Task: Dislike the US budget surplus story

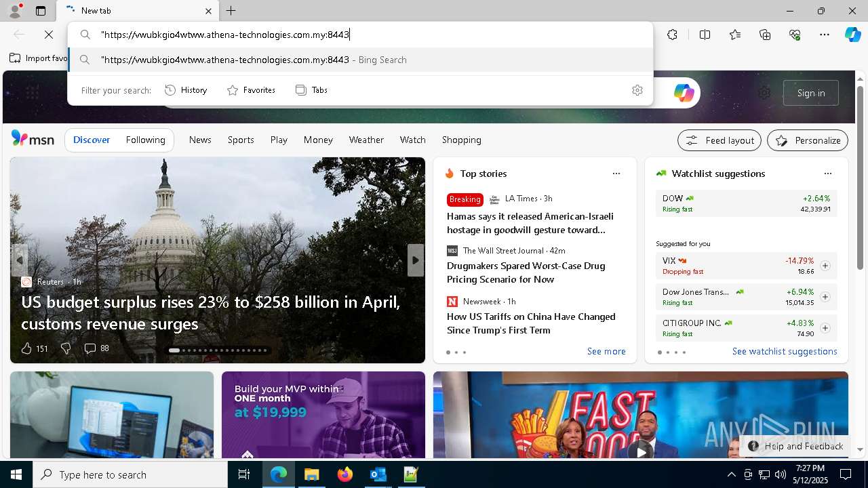Action: [66, 348]
